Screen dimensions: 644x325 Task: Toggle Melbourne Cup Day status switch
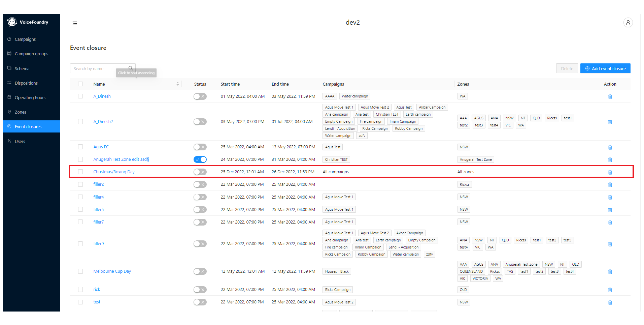click(200, 271)
